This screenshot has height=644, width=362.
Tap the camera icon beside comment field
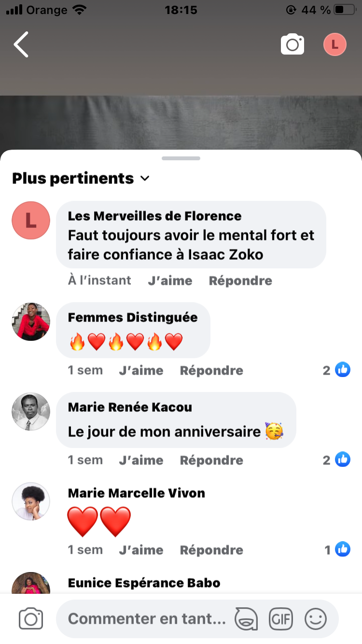pos(31,618)
